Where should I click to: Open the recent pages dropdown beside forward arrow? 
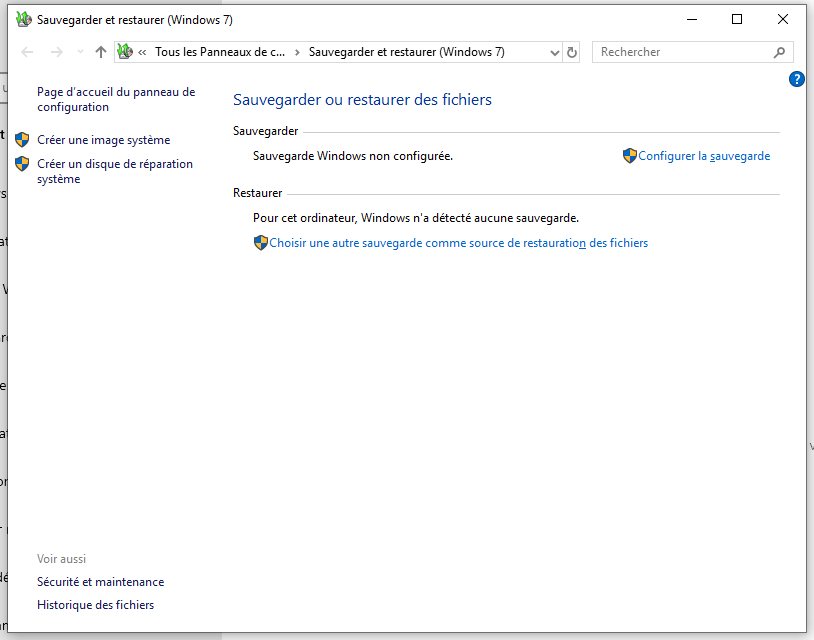[x=79, y=51]
